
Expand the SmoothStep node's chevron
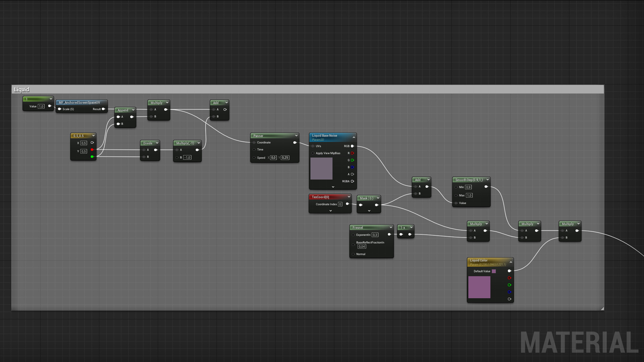(487, 180)
